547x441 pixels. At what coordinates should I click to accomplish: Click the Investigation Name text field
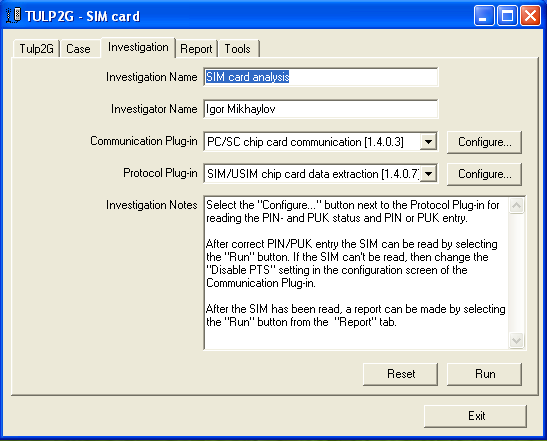click(x=320, y=77)
